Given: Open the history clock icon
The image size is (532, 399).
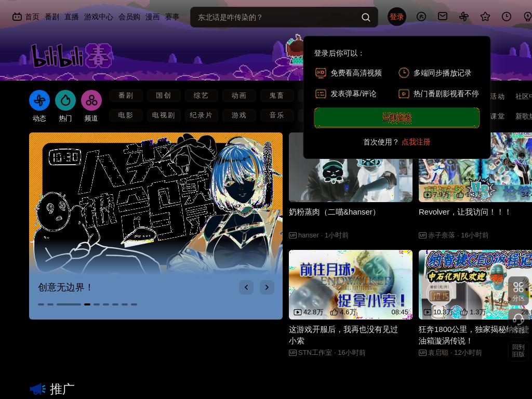Looking at the screenshot, I should tap(506, 16).
